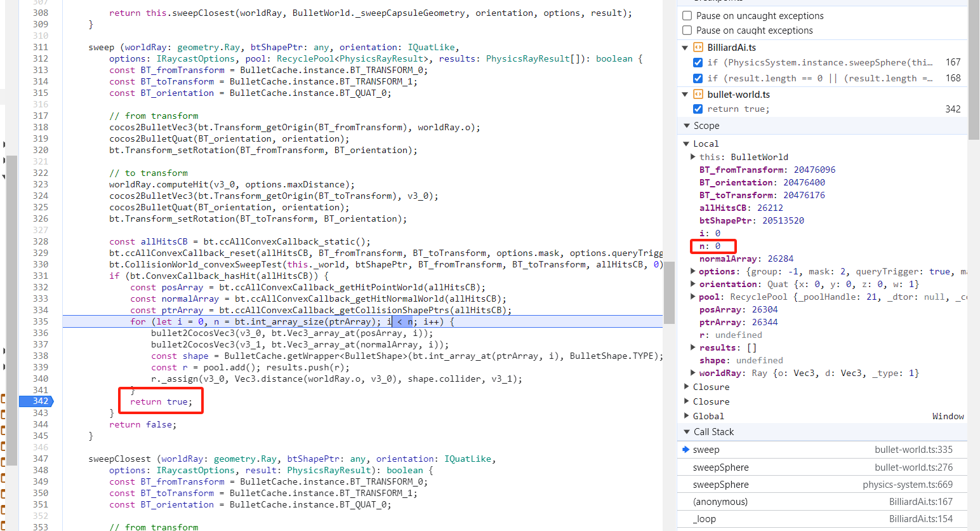Uncheck the 'return true;' breakpoint at line 342

click(698, 109)
